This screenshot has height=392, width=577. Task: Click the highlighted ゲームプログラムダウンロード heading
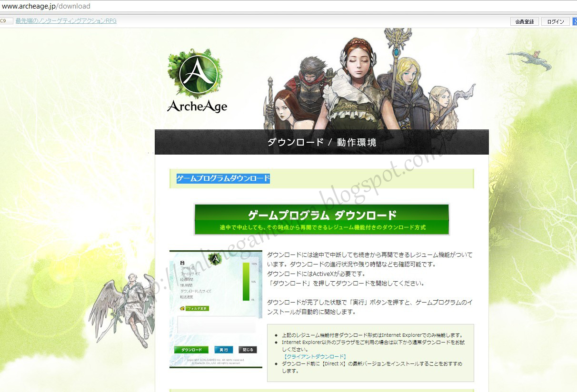223,178
